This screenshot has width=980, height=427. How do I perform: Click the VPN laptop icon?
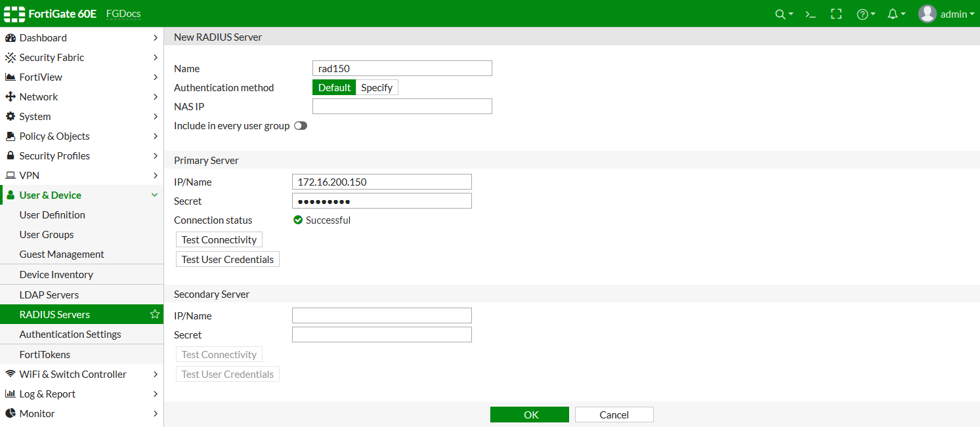(10, 176)
